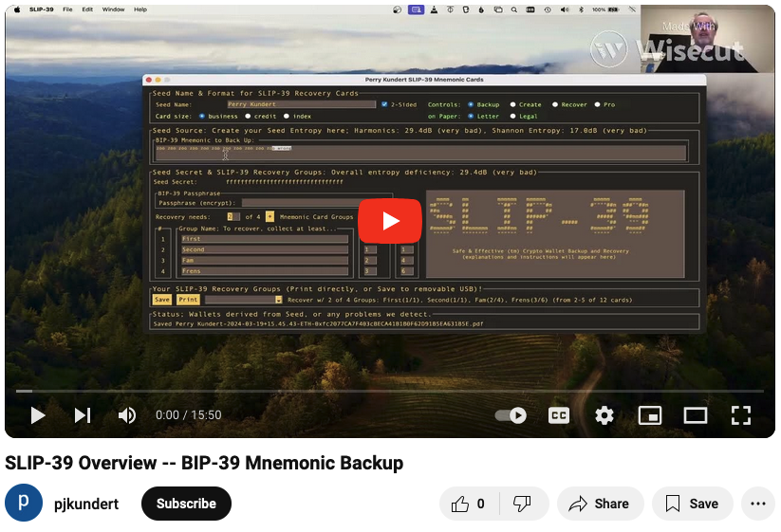
Task: Switch to the miniplayer
Action: tap(650, 415)
